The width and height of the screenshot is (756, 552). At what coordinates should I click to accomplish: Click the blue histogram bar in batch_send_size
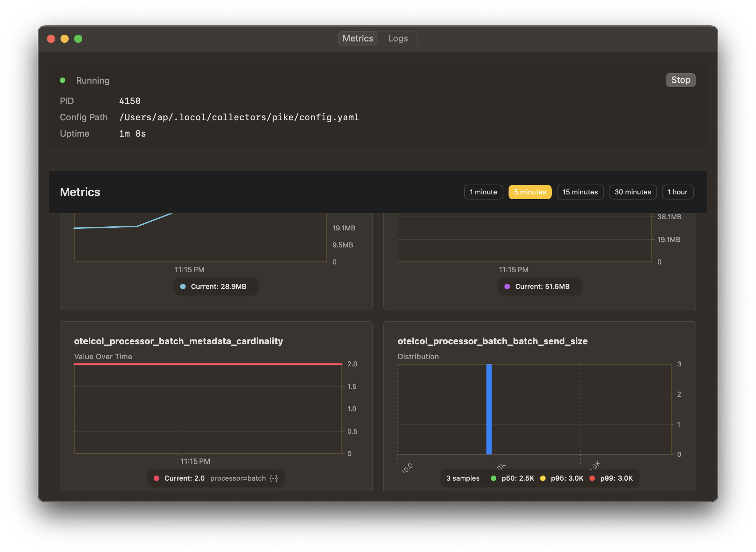tap(489, 409)
